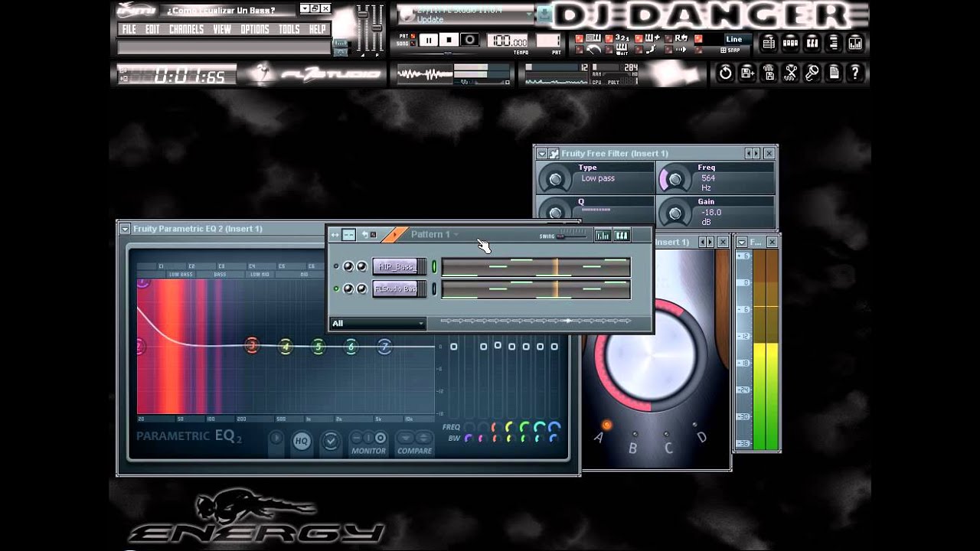Click EQ band 4 node
Image resolution: width=980 pixels, height=551 pixels.
pos(286,347)
